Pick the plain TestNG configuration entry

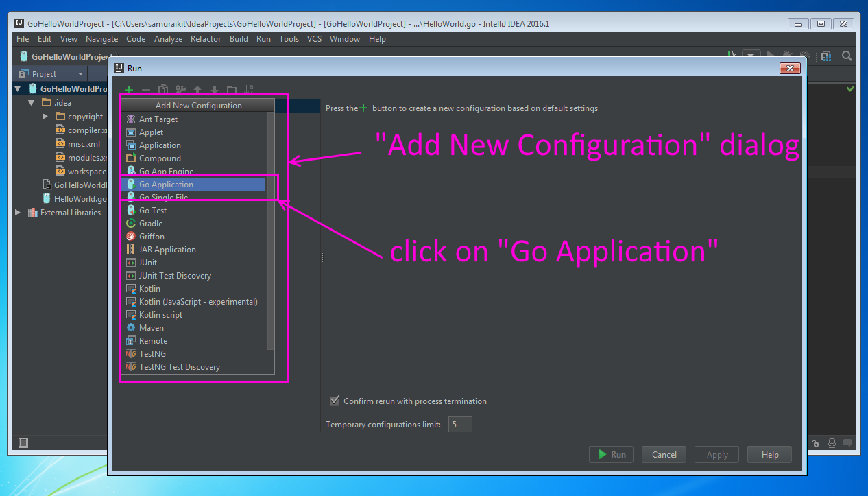tap(193, 354)
